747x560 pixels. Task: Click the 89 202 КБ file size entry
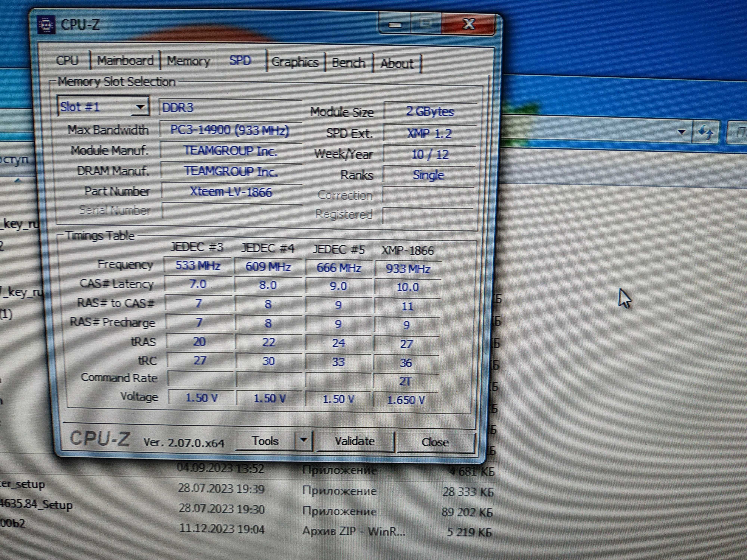(467, 512)
